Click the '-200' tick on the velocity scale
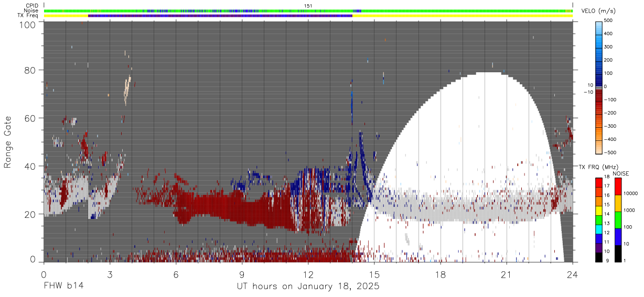Screen dimensions: 644x297 click(x=611, y=113)
